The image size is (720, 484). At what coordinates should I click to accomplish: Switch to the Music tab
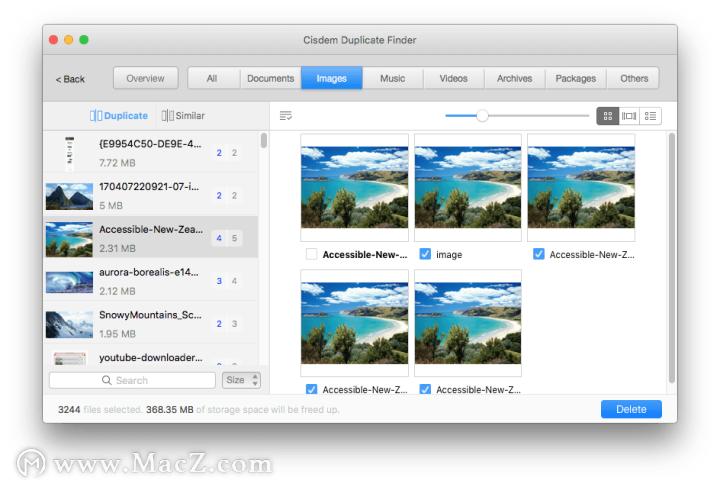click(393, 78)
